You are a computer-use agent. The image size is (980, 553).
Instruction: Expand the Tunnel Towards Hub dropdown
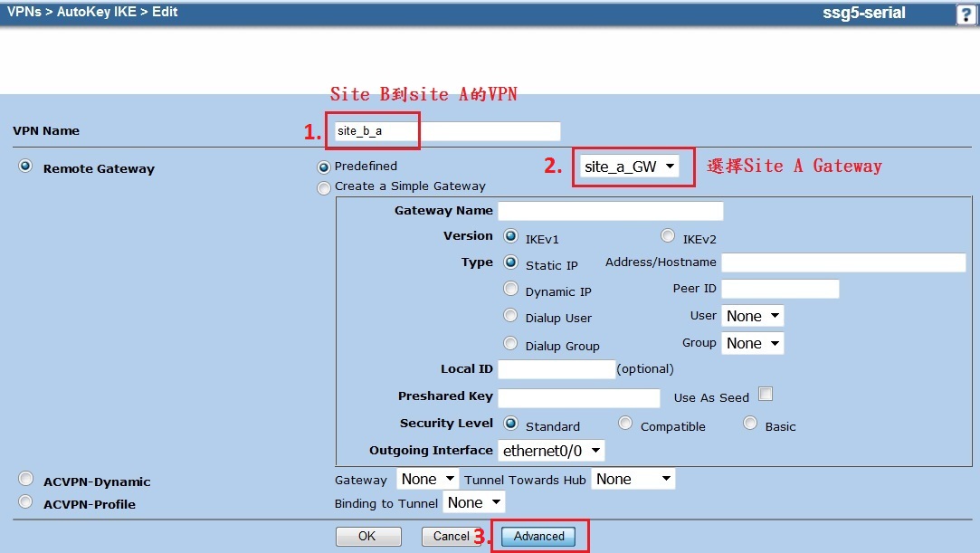[633, 479]
